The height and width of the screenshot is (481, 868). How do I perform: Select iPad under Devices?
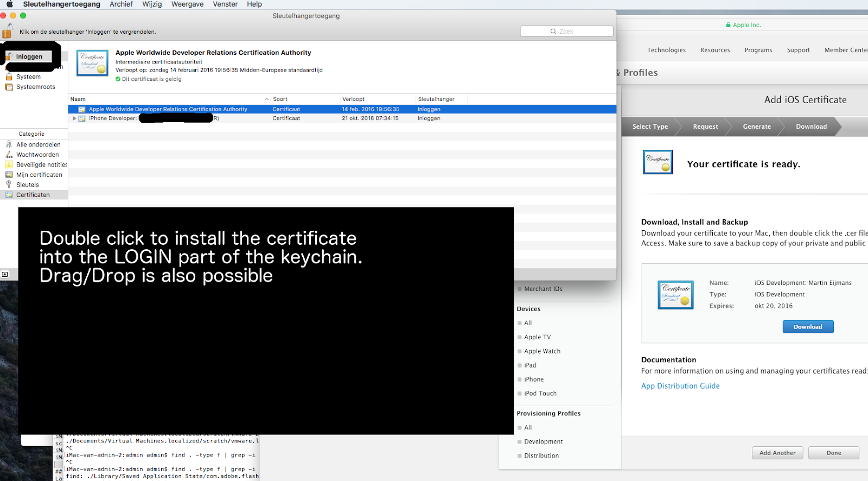coord(530,365)
